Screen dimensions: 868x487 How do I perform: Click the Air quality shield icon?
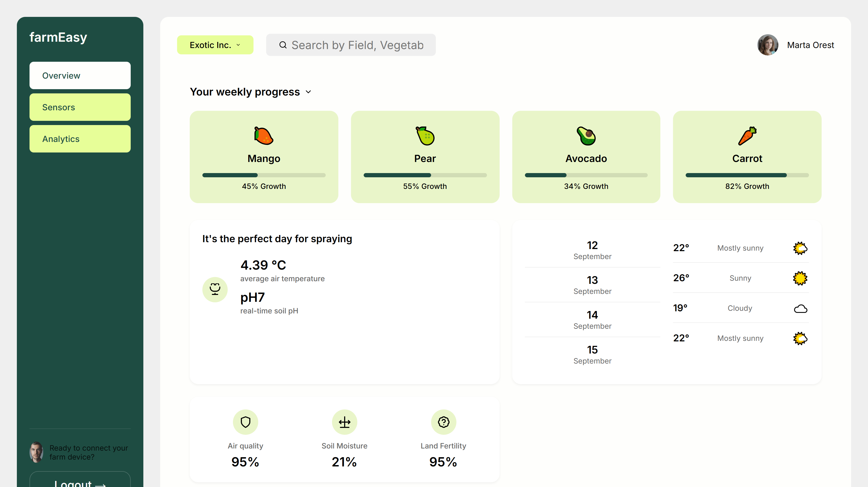(245, 422)
